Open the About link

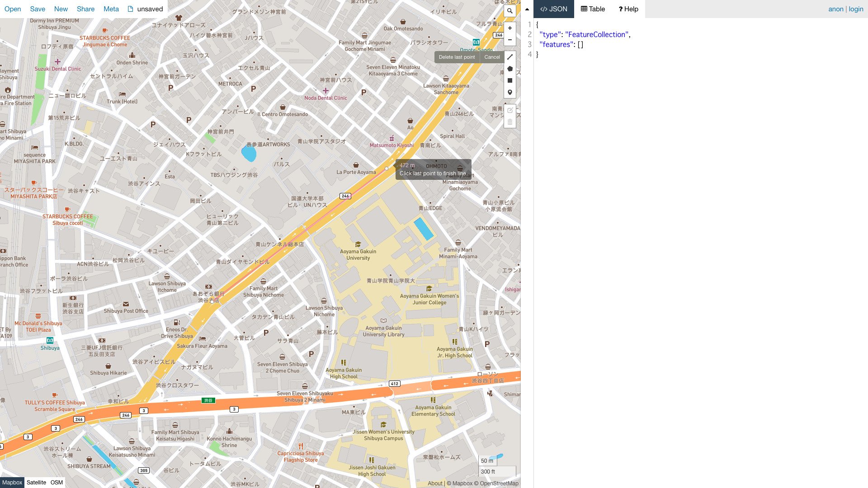(435, 483)
